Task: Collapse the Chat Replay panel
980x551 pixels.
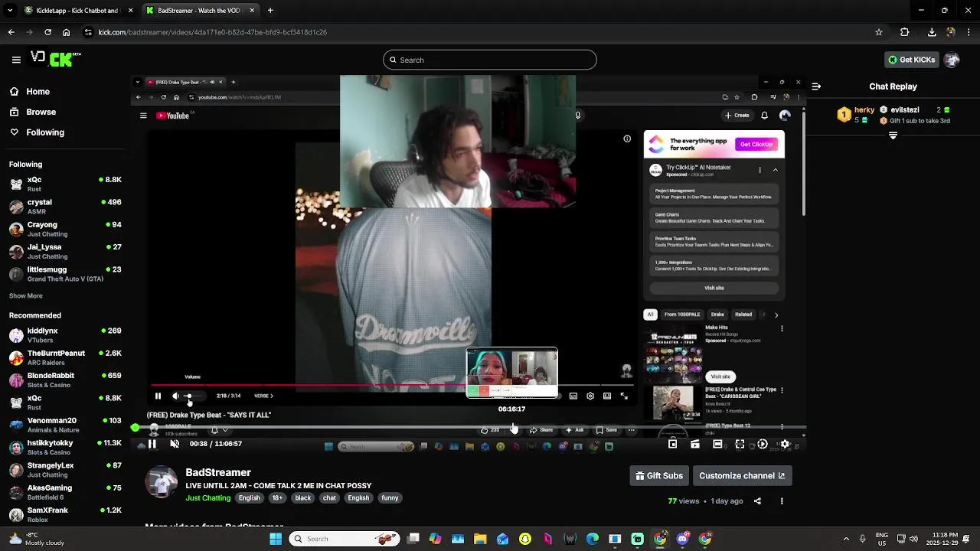Action: tap(816, 86)
